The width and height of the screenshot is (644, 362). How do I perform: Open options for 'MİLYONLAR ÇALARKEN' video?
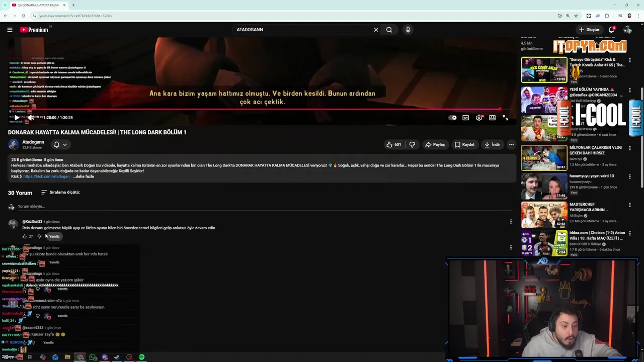630,148
